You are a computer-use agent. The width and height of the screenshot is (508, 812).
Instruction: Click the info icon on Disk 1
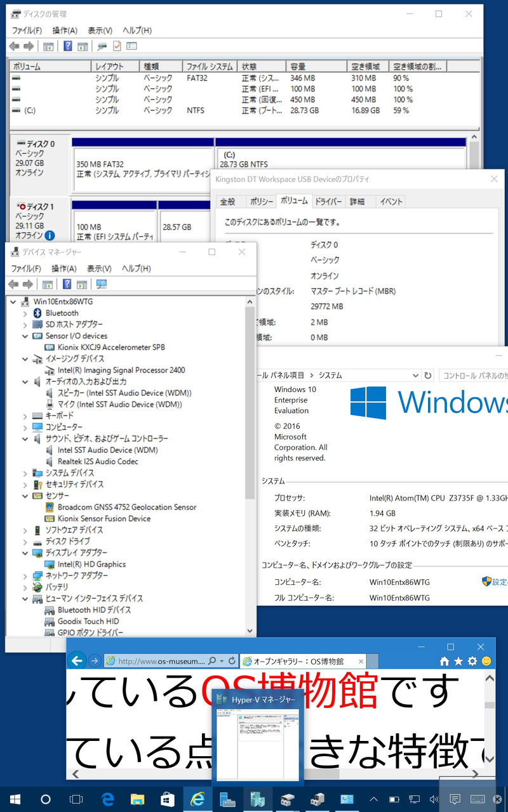50,235
